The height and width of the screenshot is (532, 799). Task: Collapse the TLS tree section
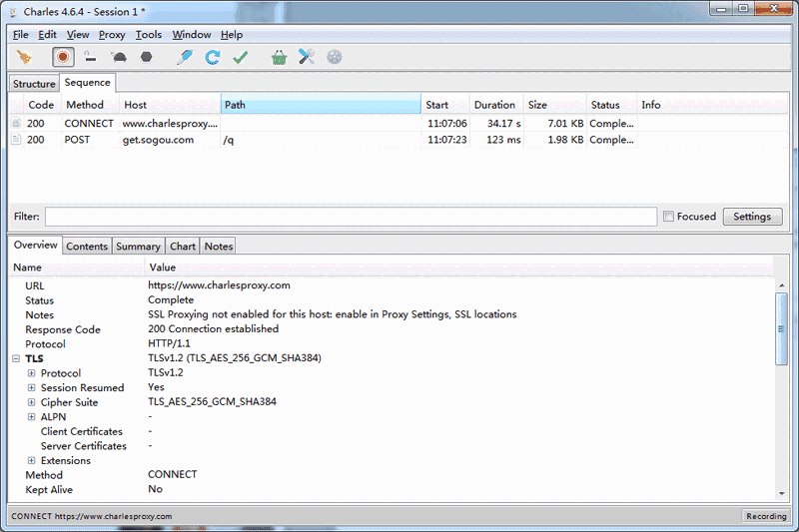[x=17, y=358]
